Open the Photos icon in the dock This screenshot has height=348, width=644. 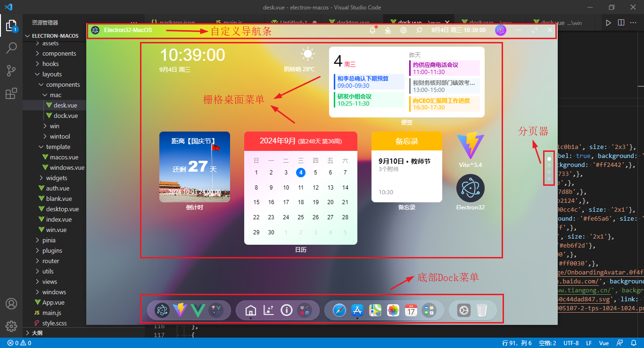(393, 310)
